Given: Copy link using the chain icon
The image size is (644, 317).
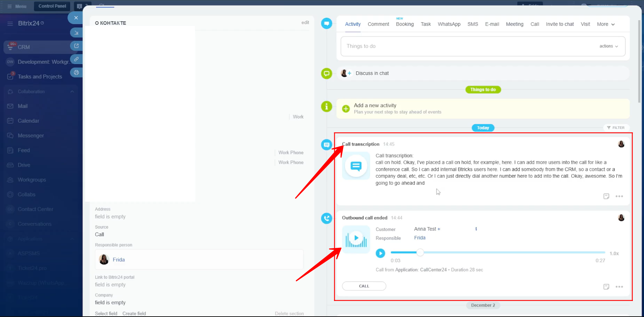Looking at the screenshot, I should pos(76,59).
